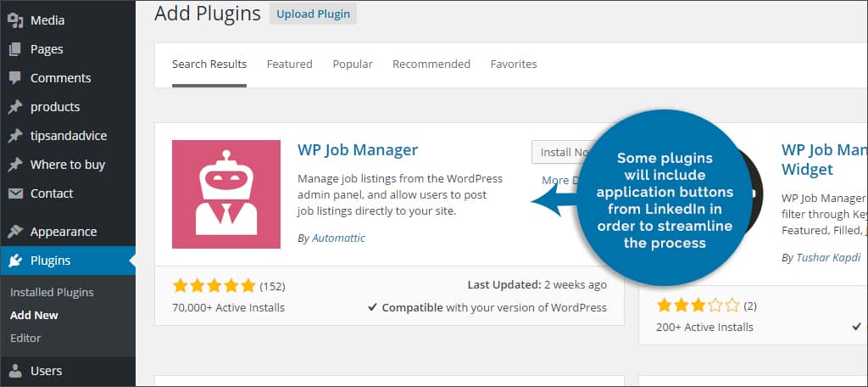Select the Plugins menu item
Image resolution: width=868 pixels, height=387 pixels.
click(68, 261)
